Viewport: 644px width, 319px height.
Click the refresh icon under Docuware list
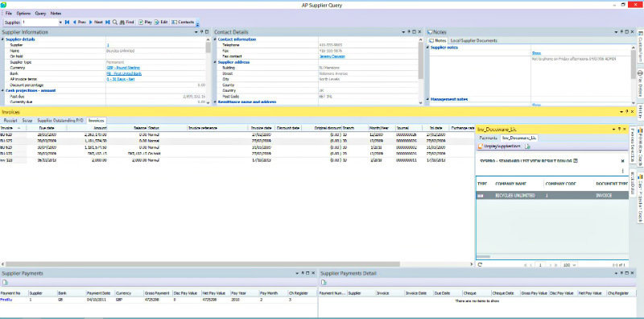coord(480,265)
